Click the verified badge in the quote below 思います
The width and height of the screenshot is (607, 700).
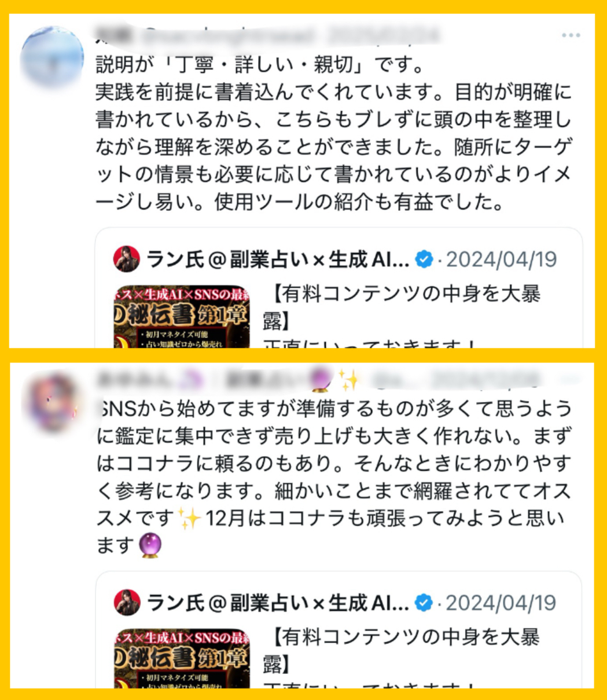coord(425,603)
